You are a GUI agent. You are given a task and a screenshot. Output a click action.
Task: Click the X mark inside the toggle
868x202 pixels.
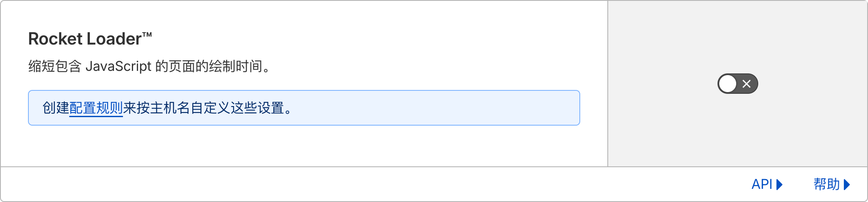tap(747, 84)
